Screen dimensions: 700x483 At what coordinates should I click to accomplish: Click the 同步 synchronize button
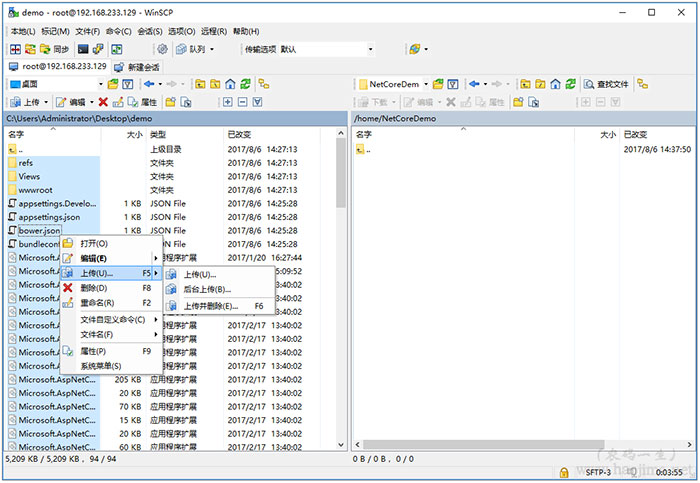click(x=54, y=49)
